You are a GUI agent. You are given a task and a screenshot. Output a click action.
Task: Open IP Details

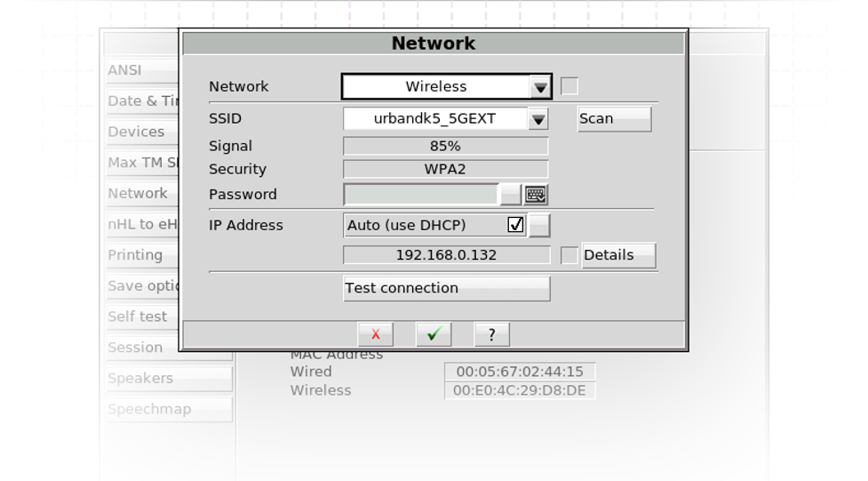[619, 255]
